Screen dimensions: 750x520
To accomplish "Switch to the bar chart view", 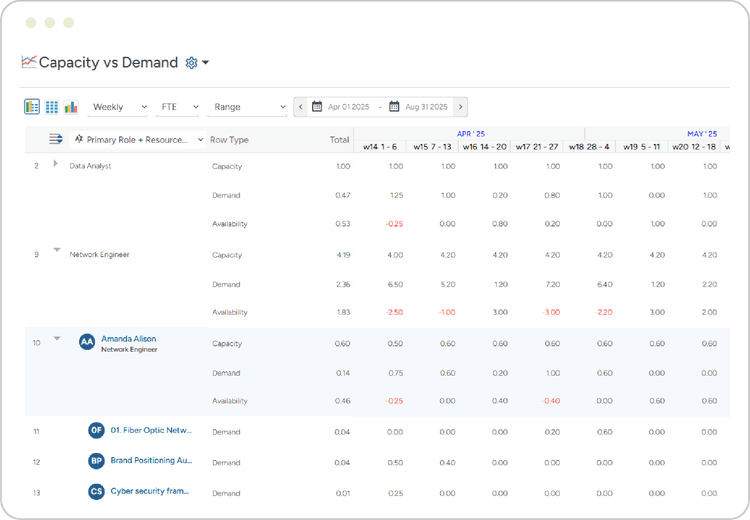I will pos(71,107).
